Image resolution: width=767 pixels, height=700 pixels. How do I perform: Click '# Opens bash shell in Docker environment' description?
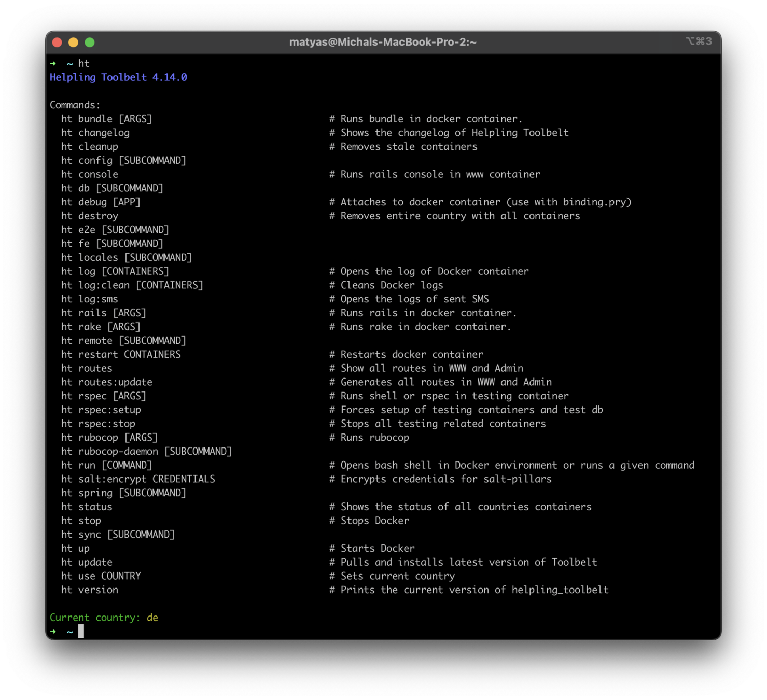tap(512, 466)
